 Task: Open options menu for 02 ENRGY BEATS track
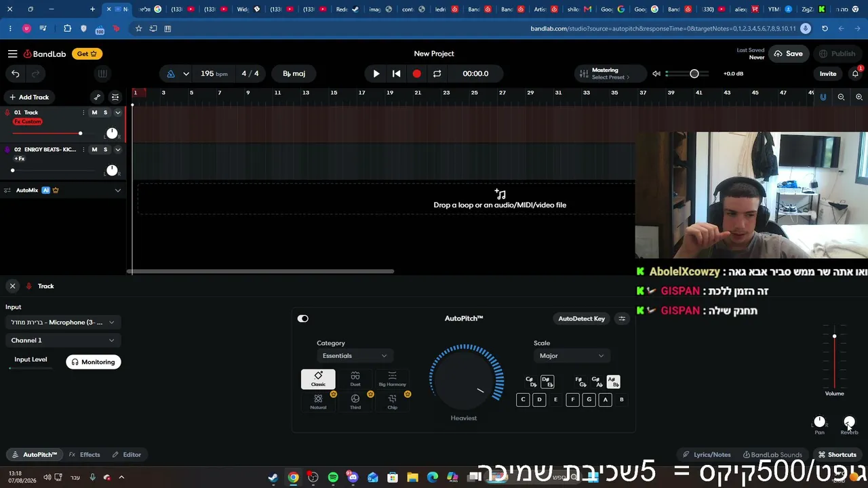[83, 149]
